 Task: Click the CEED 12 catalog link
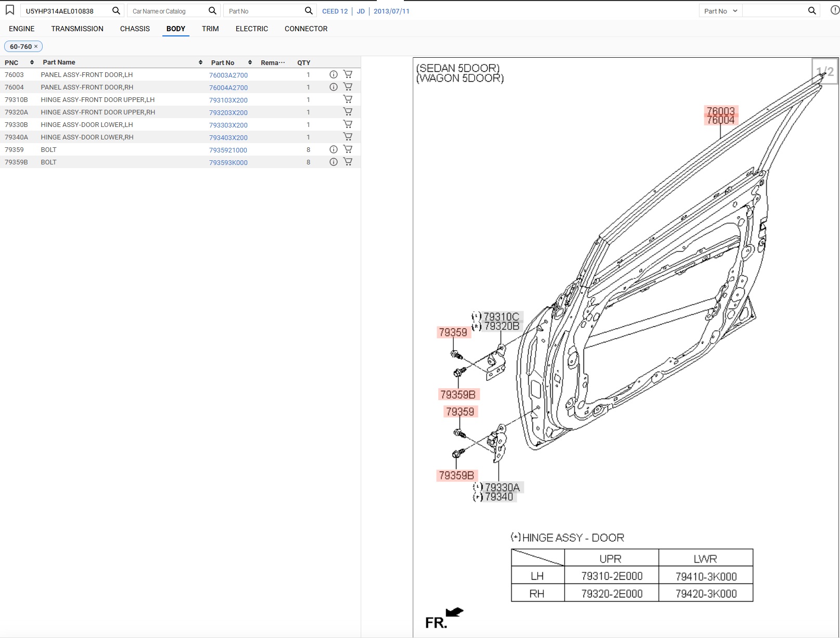335,11
